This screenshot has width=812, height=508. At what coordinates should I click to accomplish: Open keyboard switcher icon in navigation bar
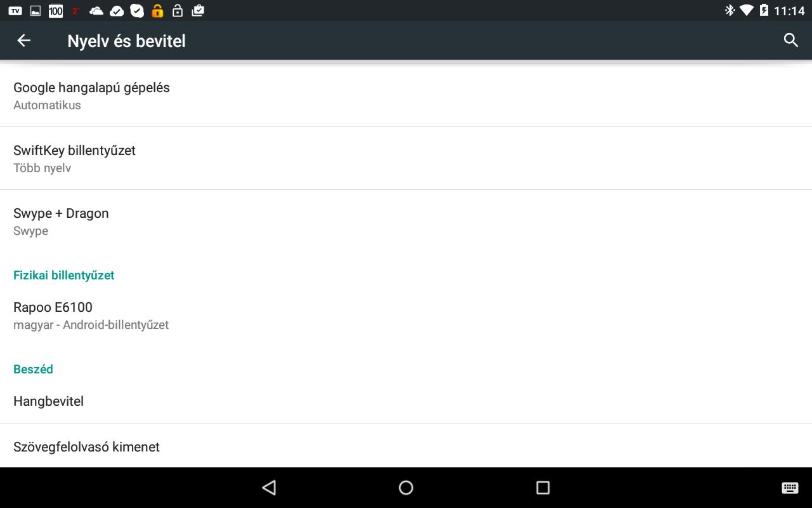pos(790,488)
